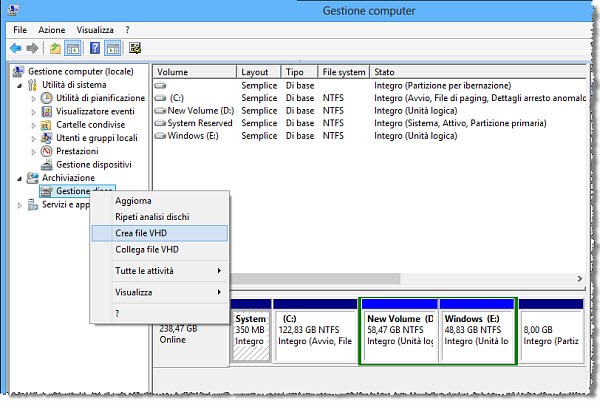Screen dimensions: 600x401
Task: Collapse the Archiviazione node
Action: tap(20, 179)
